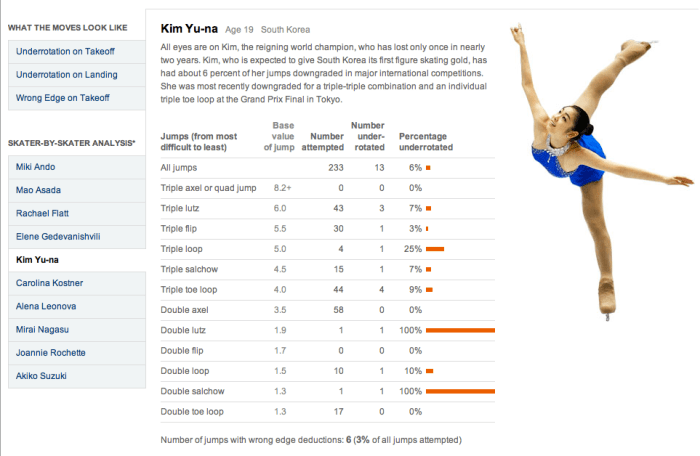The width and height of the screenshot is (700, 456).
Task: Click the Triple loop 25% bar
Action: pyautogui.click(x=435, y=248)
